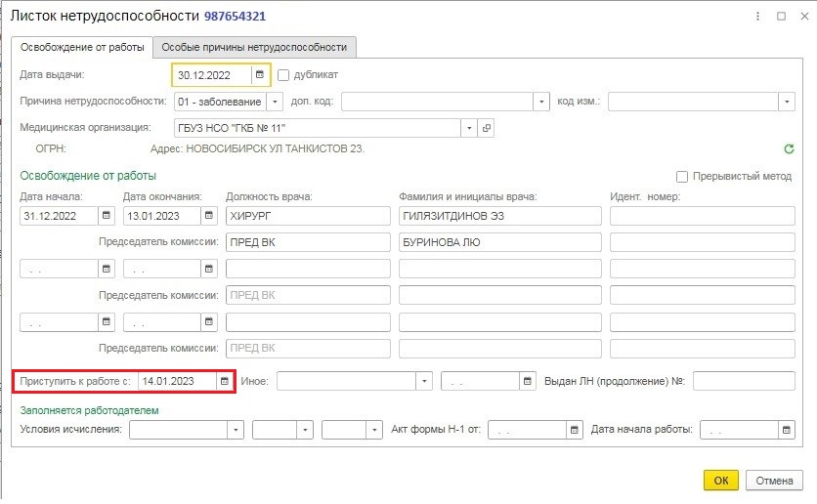Click the Дата окончания field 13.01.2023
The image size is (817, 504).
pos(162,216)
